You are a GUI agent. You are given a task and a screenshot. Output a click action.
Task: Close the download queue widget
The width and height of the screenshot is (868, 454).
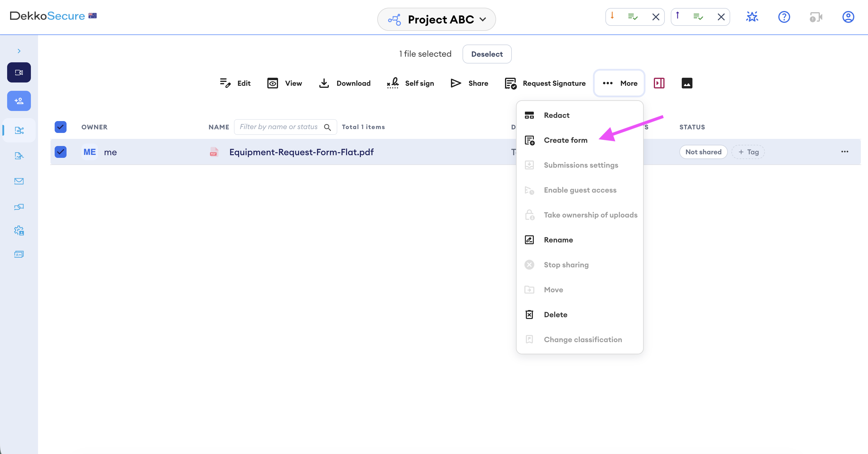pos(656,17)
